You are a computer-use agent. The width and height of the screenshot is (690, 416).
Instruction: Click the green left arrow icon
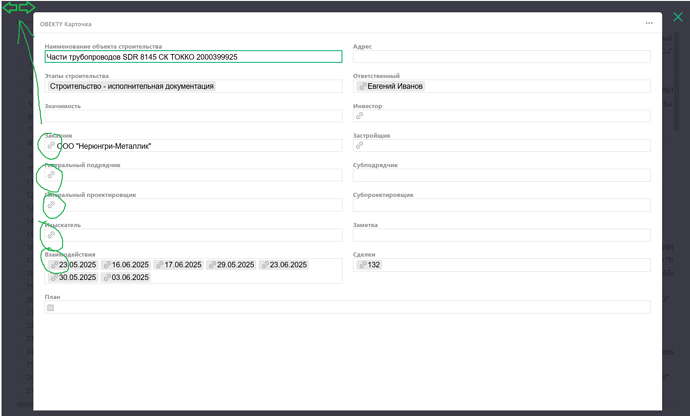pos(9,8)
